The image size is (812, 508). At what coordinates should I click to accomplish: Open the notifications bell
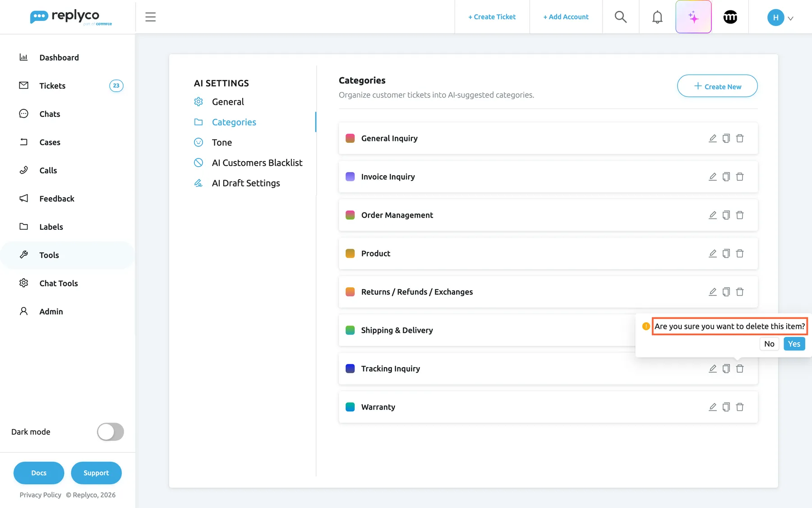[x=657, y=17]
